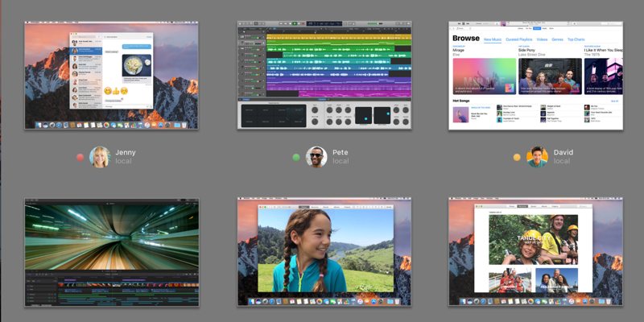Click the yellow status dot beside David

(x=518, y=158)
